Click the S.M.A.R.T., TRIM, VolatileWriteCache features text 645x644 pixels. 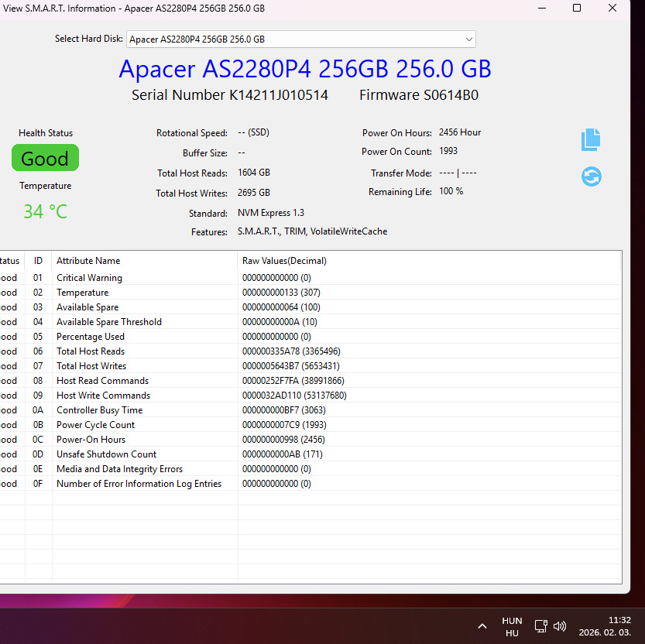point(312,231)
